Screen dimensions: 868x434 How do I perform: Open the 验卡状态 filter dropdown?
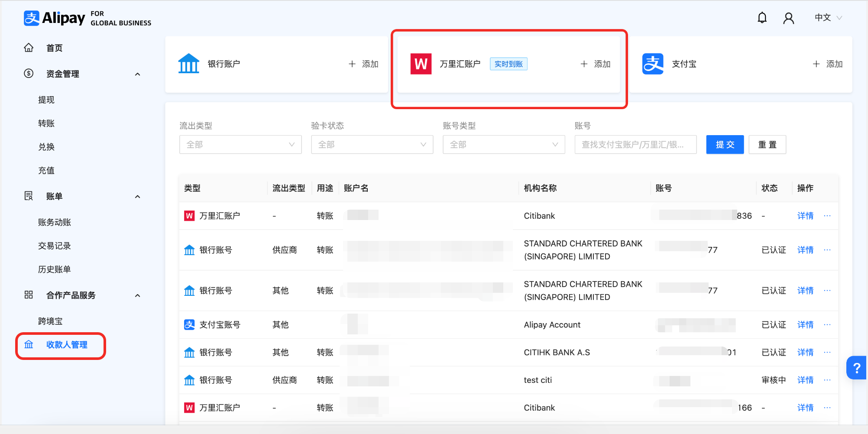click(x=372, y=145)
